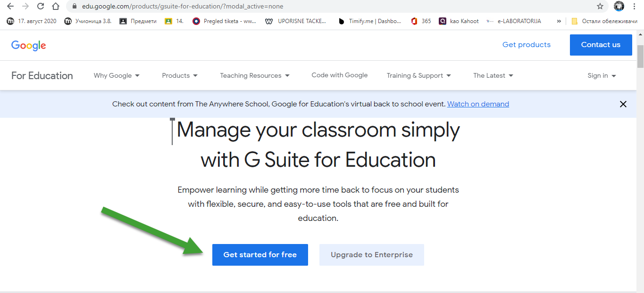Reload the page with the refresh icon
The image size is (644, 293).
pyautogui.click(x=41, y=7)
